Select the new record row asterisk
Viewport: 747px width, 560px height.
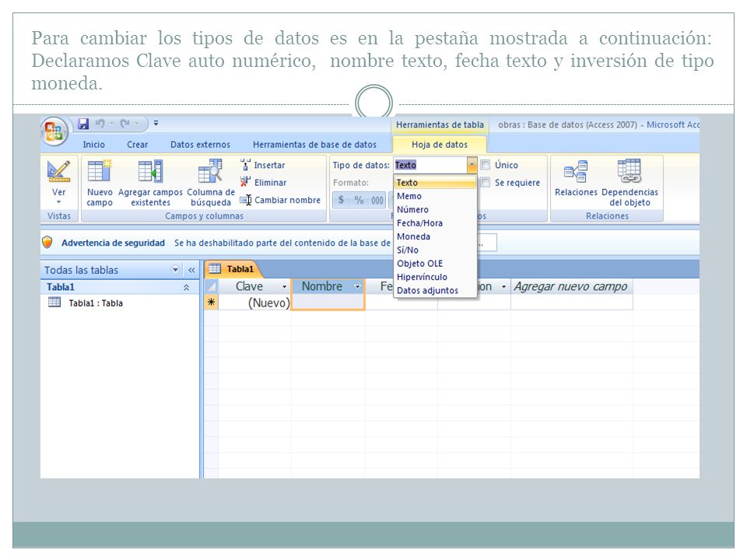(x=211, y=303)
